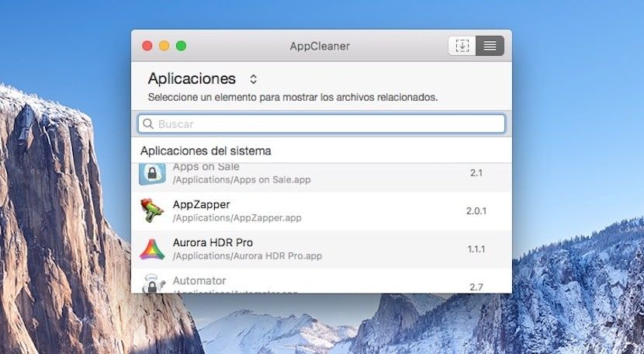This screenshot has width=644, height=354.
Task: Click the Aplicaciones del sistema header
Action: (x=206, y=151)
